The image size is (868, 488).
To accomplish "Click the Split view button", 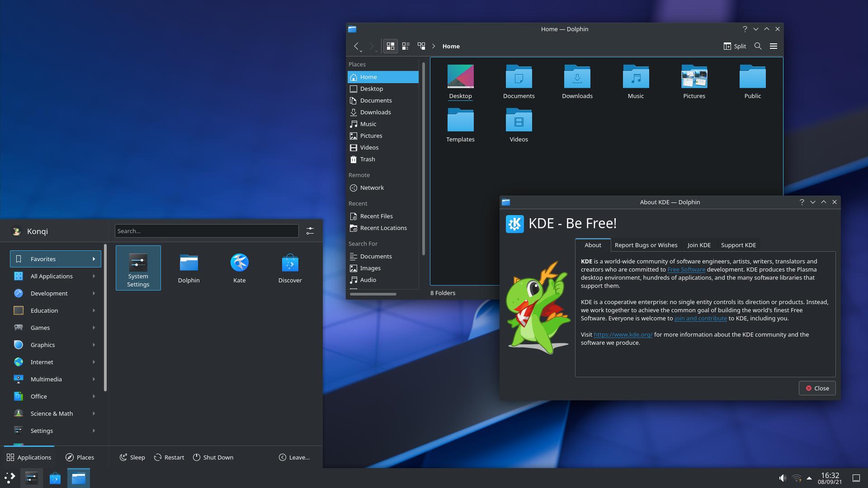I will [x=735, y=46].
